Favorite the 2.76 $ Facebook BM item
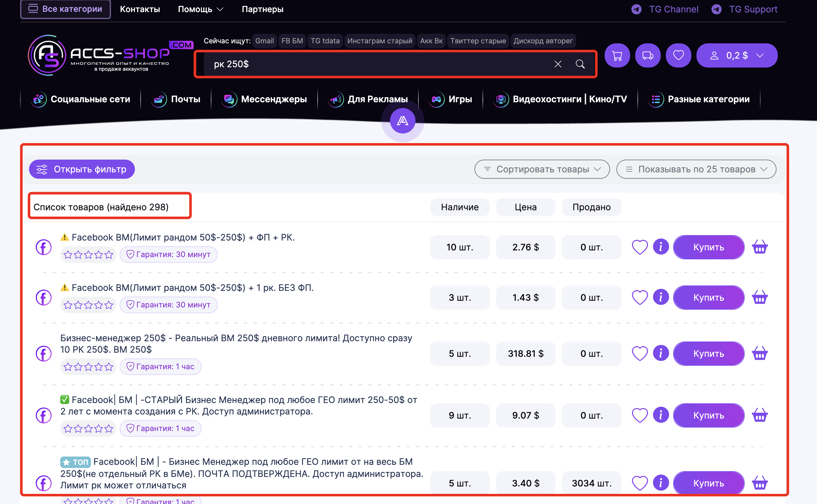Screen dimensions: 817x504 point(639,247)
